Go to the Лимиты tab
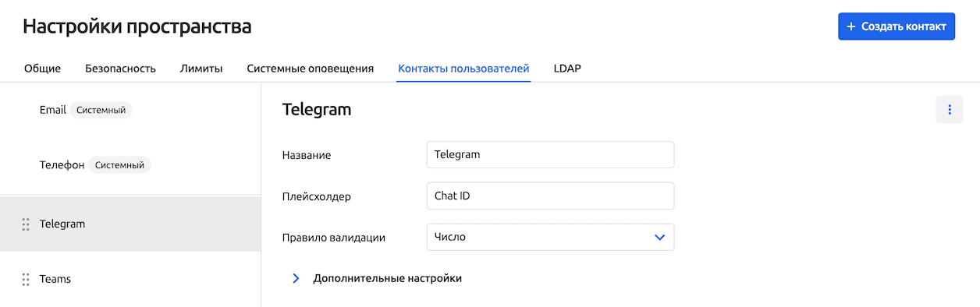Screen dimensions: 980x307 (x=201, y=69)
